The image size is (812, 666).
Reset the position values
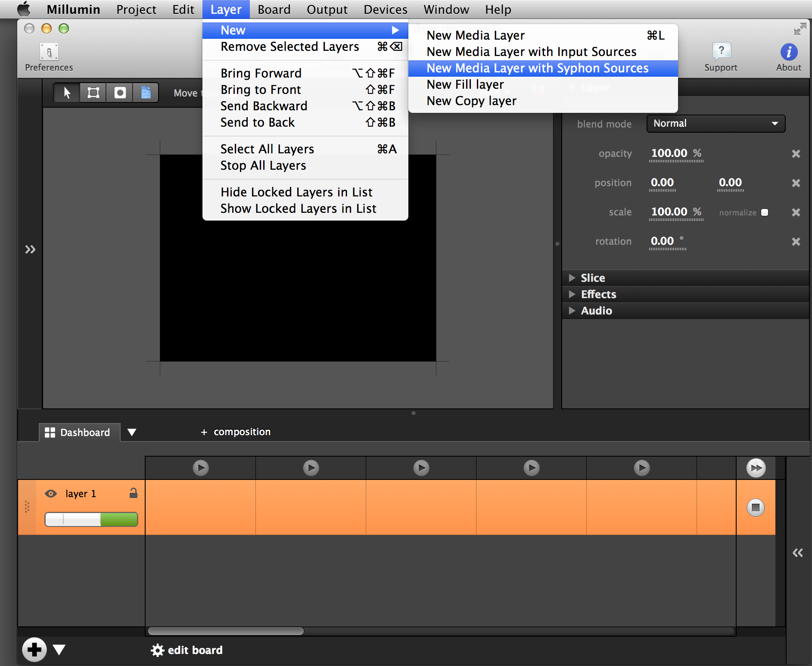tap(796, 183)
